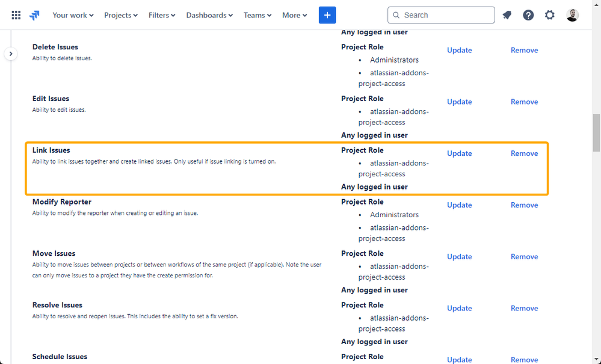
Task: Open the Projects dropdown menu
Action: tap(121, 15)
